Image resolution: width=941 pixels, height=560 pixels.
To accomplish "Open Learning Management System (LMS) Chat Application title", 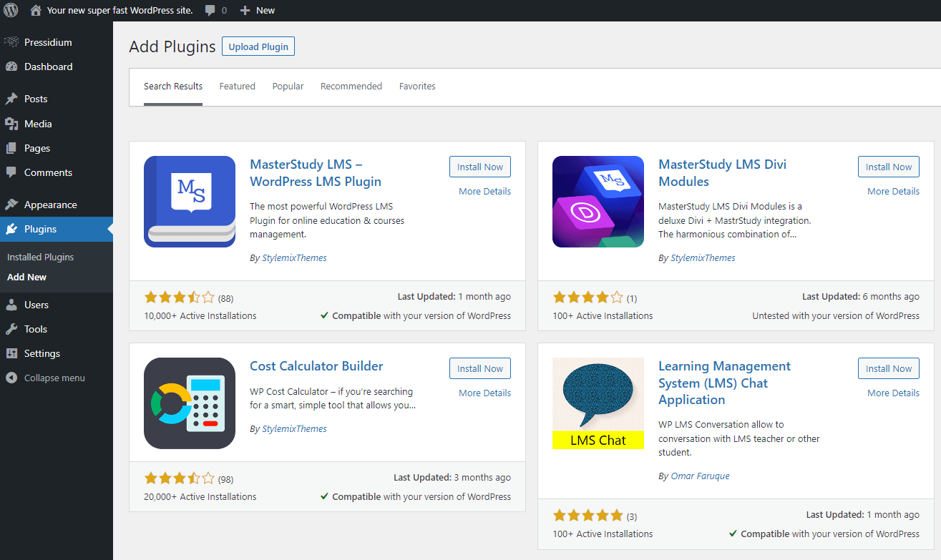I will coord(725,383).
